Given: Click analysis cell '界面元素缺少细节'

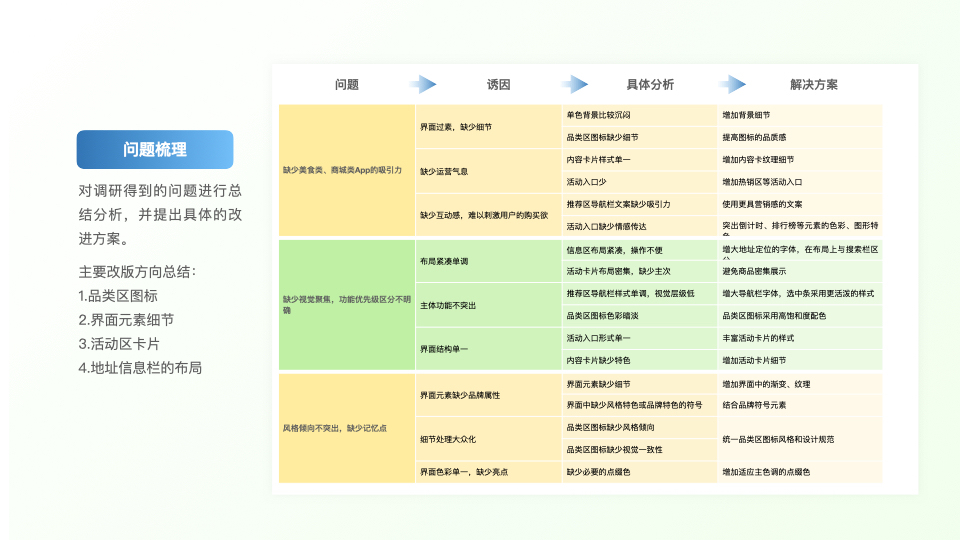Looking at the screenshot, I should 639,384.
